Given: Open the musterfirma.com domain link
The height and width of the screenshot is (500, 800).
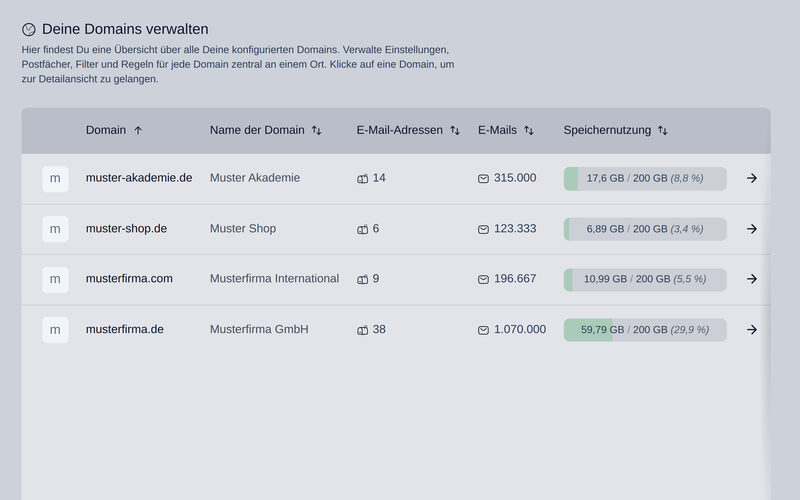Looking at the screenshot, I should (x=129, y=279).
